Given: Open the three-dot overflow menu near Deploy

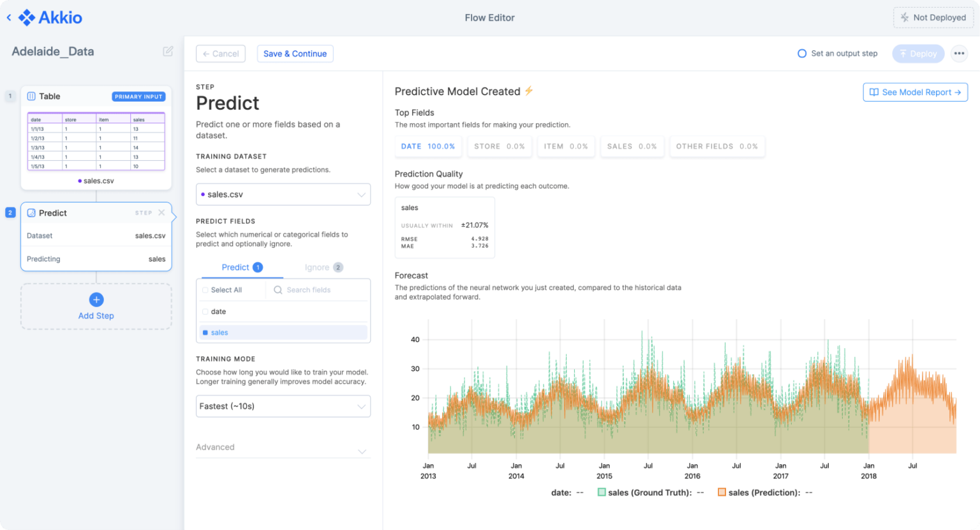Looking at the screenshot, I should pos(959,54).
